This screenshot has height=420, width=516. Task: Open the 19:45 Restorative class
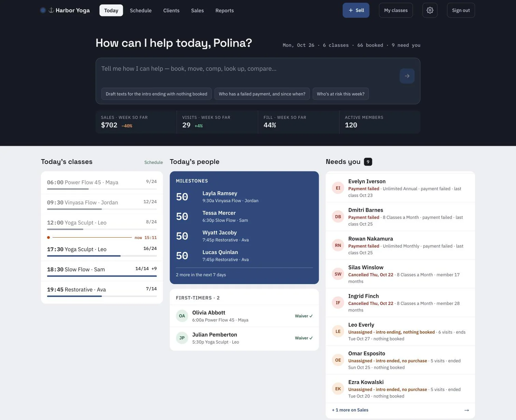pos(102,291)
